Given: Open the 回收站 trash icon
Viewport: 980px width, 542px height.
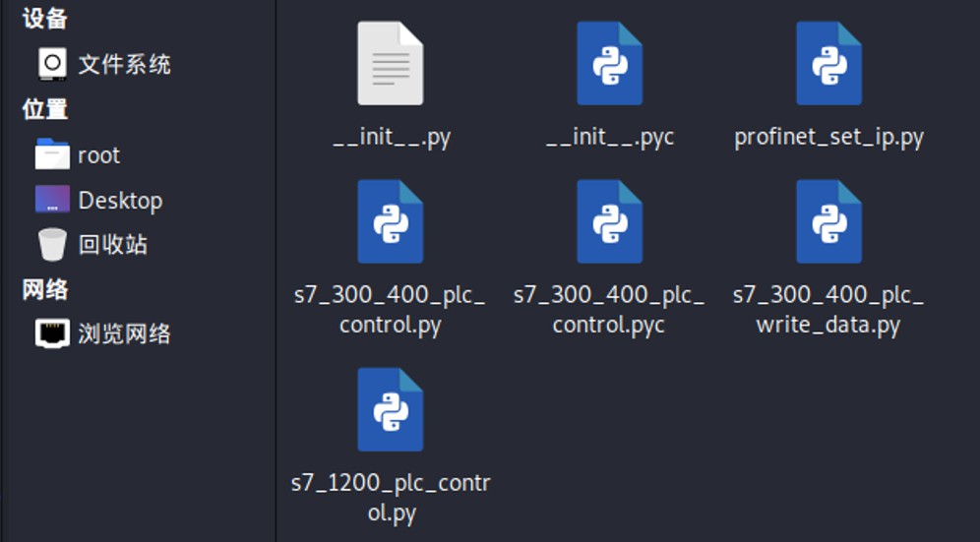Looking at the screenshot, I should [x=52, y=244].
